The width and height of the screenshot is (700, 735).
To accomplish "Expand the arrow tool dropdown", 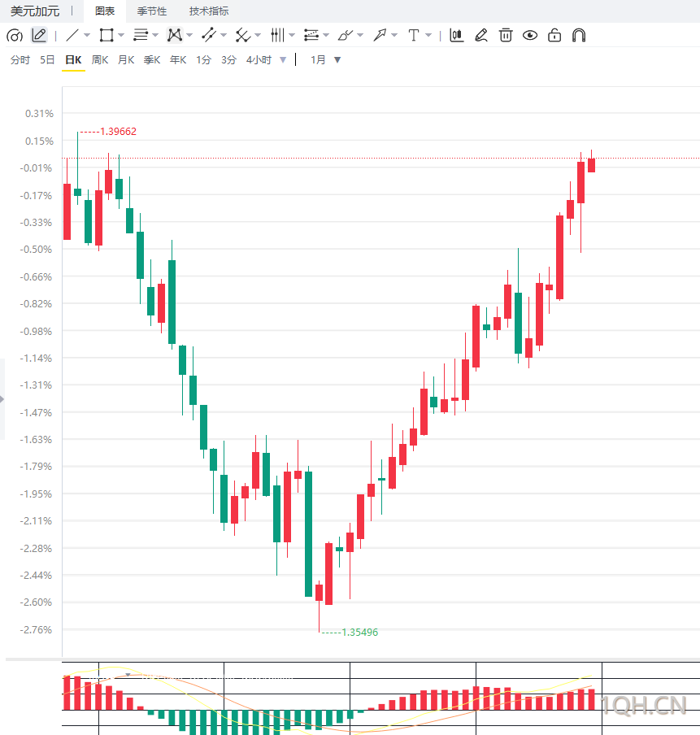I will 394,35.
